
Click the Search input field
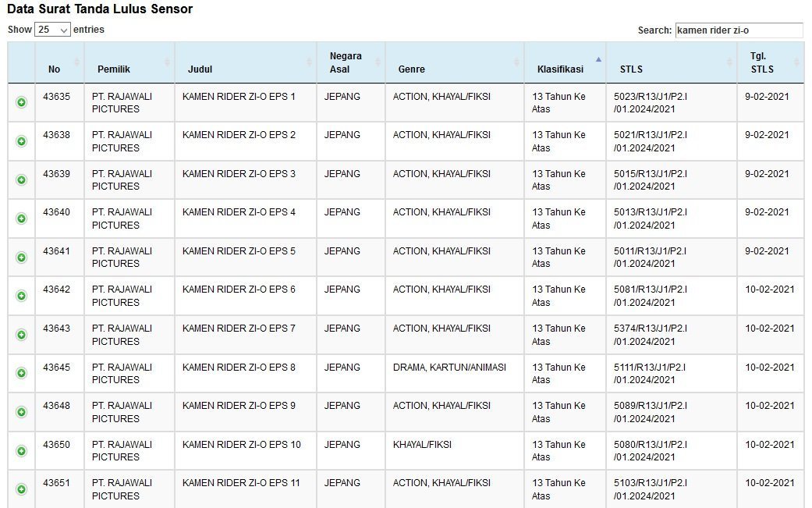[738, 30]
